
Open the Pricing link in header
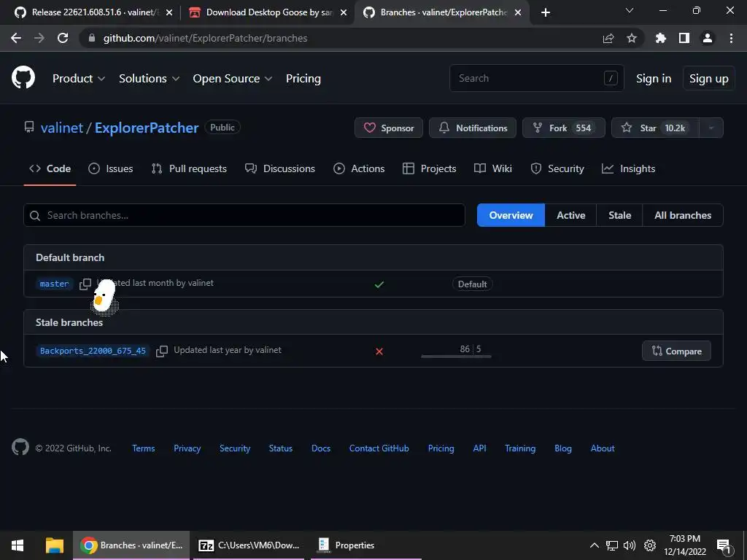coord(303,79)
